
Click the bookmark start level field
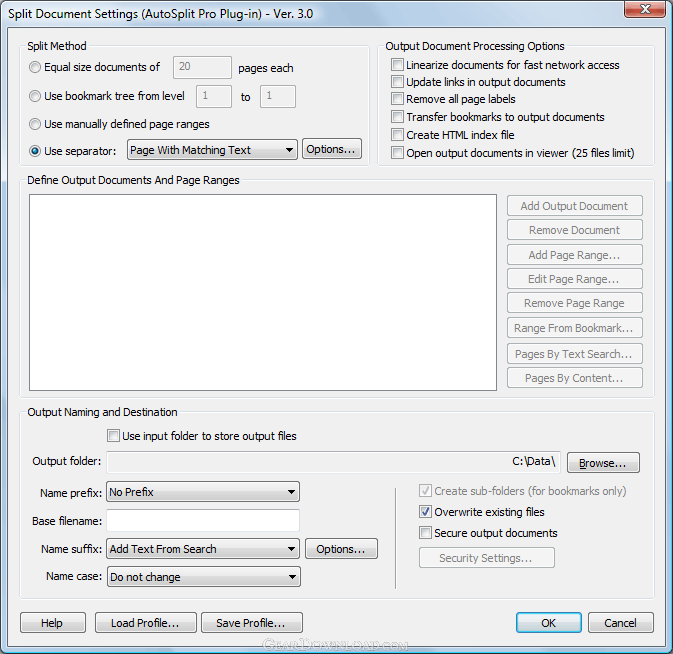pyautogui.click(x=214, y=96)
